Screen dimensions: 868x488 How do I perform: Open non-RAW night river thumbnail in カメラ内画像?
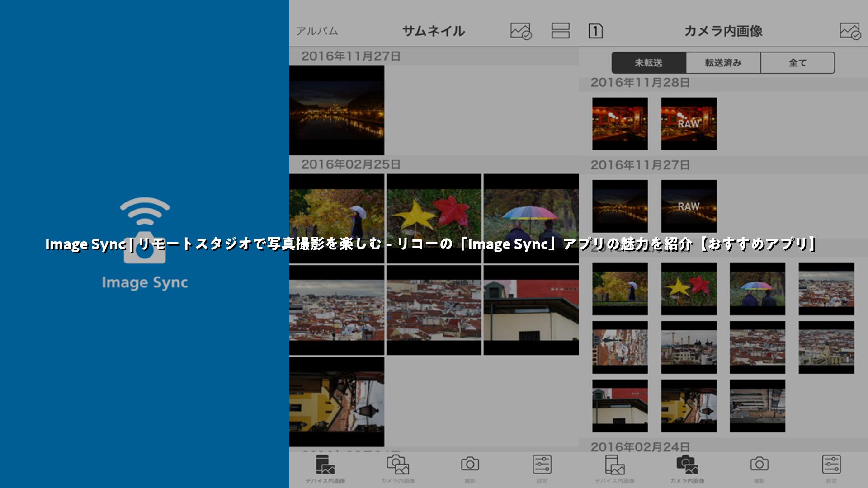pos(620,206)
